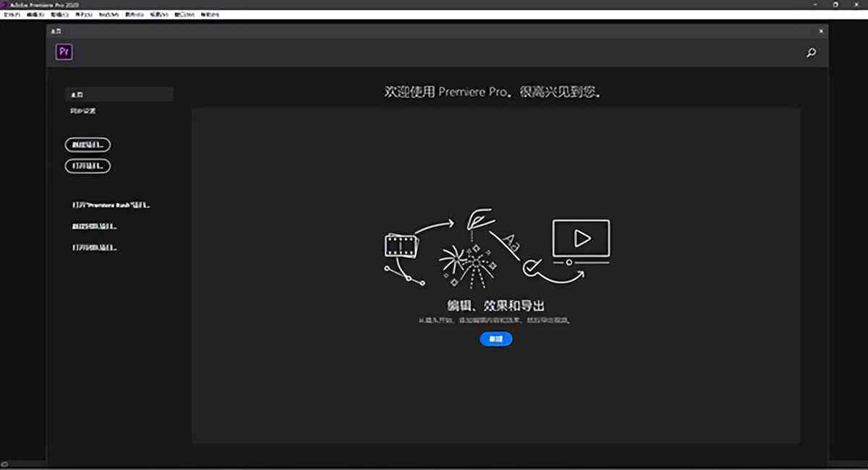Open 同步设置 Sync Settings in sidebar
This screenshot has height=470, width=868.
83,111
